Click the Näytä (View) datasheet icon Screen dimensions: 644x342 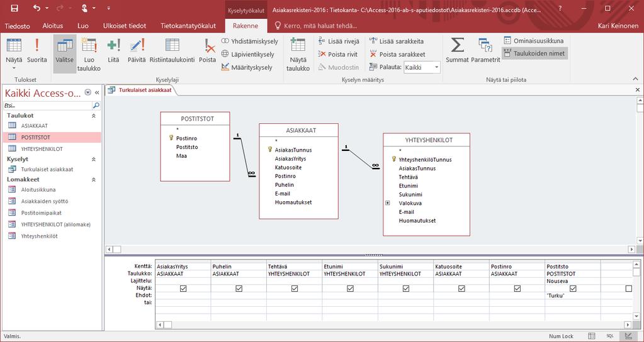point(14,45)
